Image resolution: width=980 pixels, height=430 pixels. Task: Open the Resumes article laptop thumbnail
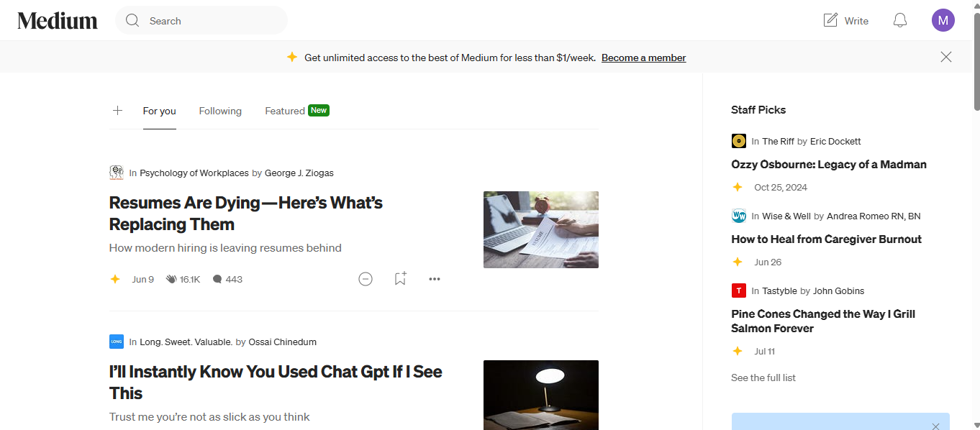[x=541, y=229]
